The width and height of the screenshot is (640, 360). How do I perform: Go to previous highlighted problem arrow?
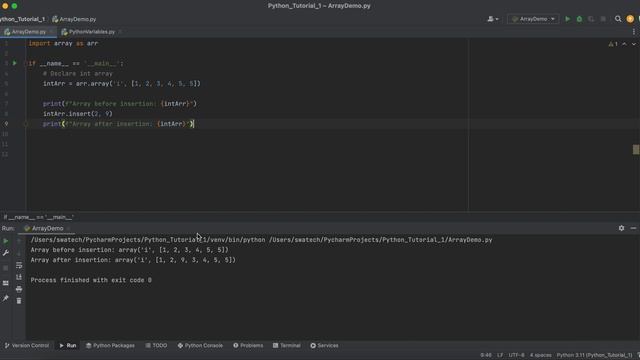[x=624, y=44]
